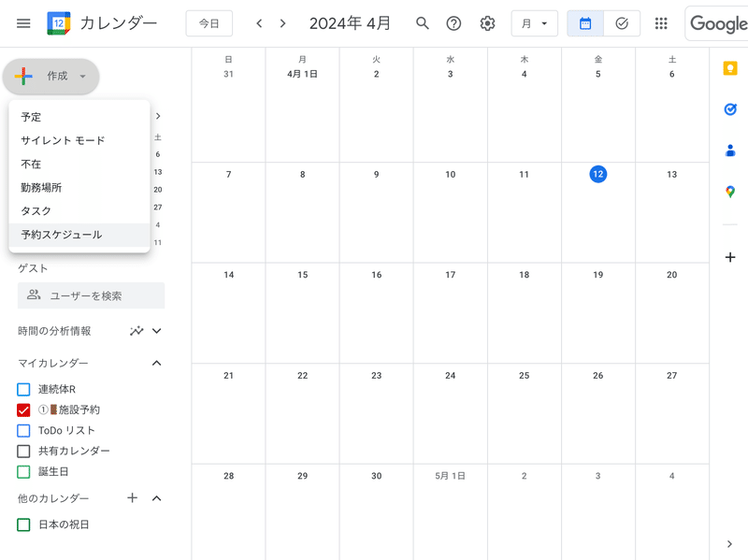Toggle the 連続体R calendar checkbox
Viewport: 748px width, 560px height.
tap(23, 389)
